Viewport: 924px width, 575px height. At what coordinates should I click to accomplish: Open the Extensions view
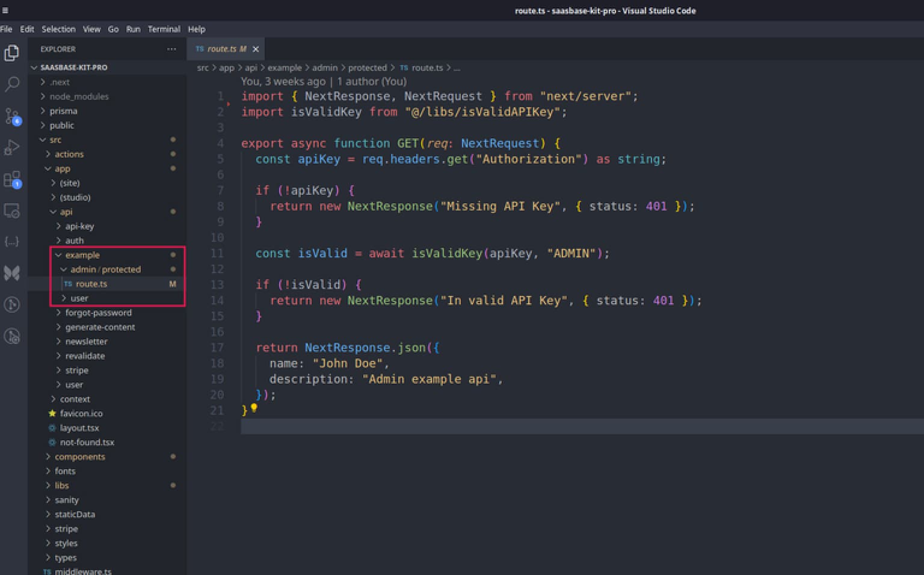point(11,179)
